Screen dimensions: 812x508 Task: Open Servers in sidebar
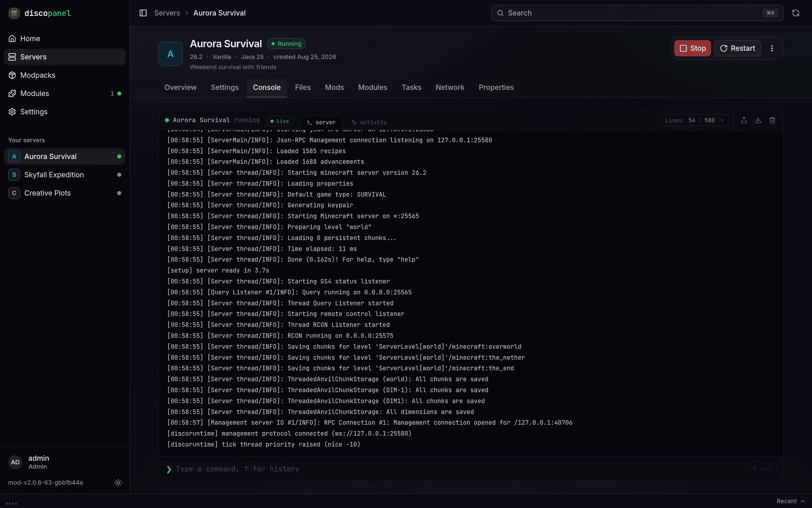coord(64,57)
